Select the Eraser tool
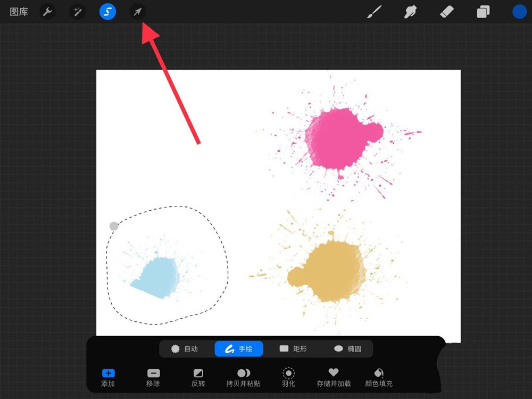This screenshot has height=399, width=532. click(x=446, y=12)
